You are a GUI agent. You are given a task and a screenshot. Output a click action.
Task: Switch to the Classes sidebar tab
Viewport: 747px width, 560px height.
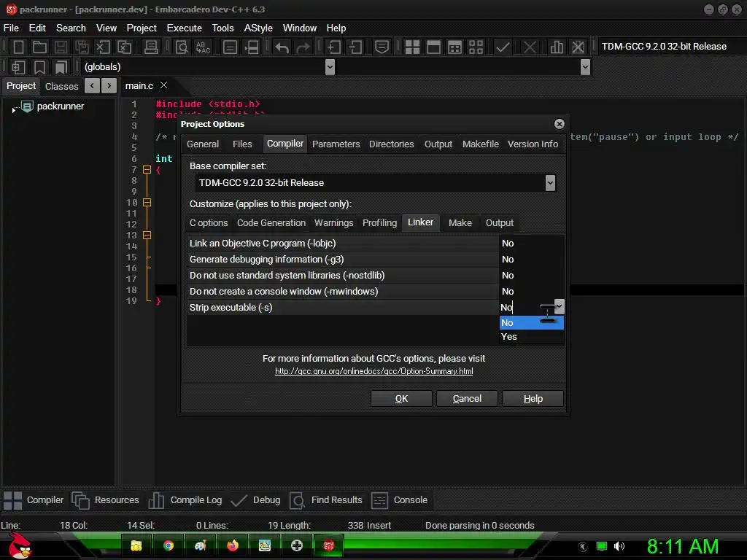coord(61,86)
